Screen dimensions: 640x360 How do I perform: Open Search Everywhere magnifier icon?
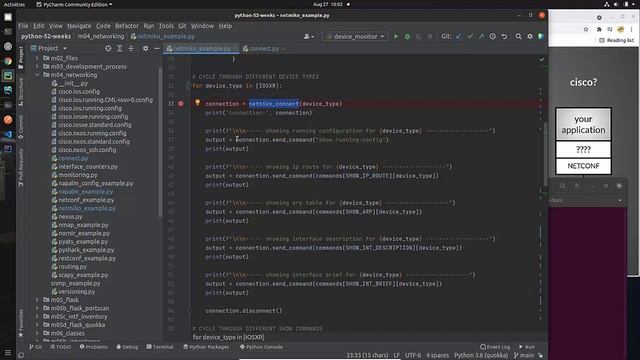point(518,36)
